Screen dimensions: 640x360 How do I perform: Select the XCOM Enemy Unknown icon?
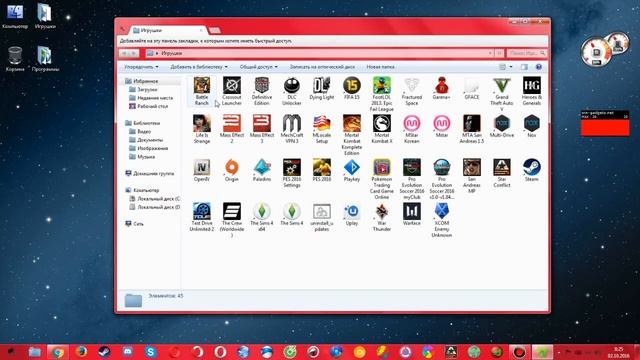442,220
